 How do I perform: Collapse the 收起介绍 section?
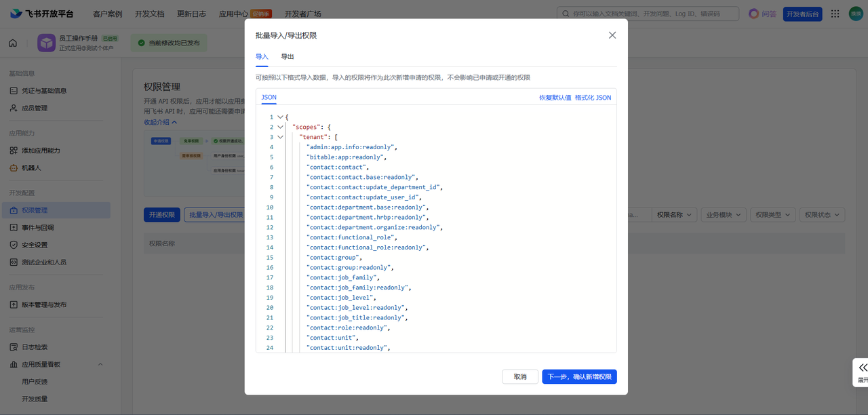pos(161,122)
